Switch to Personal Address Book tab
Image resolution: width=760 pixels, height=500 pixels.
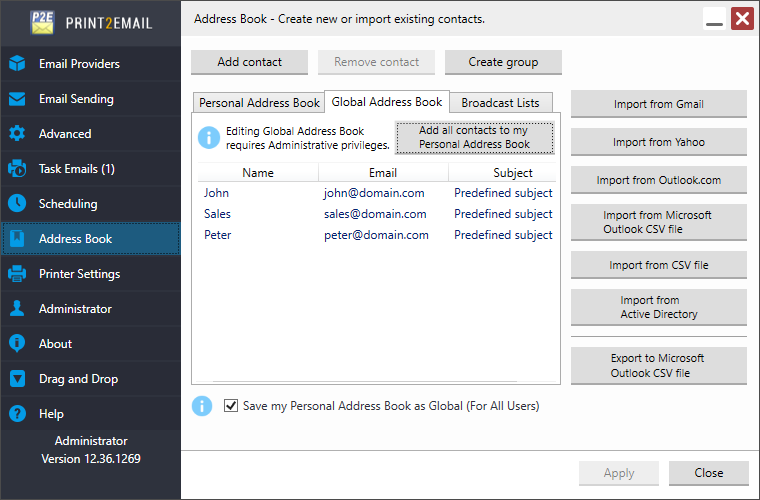[259, 103]
